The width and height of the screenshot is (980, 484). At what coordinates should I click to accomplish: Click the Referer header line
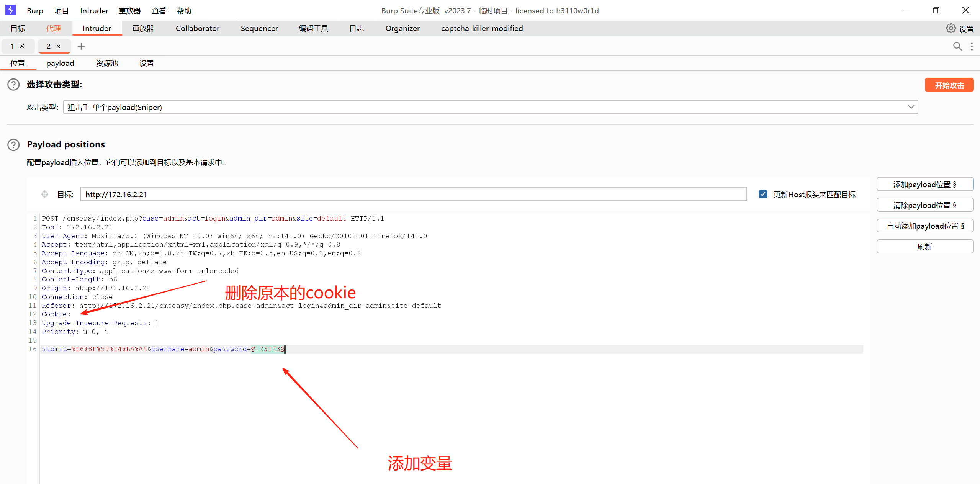241,306
